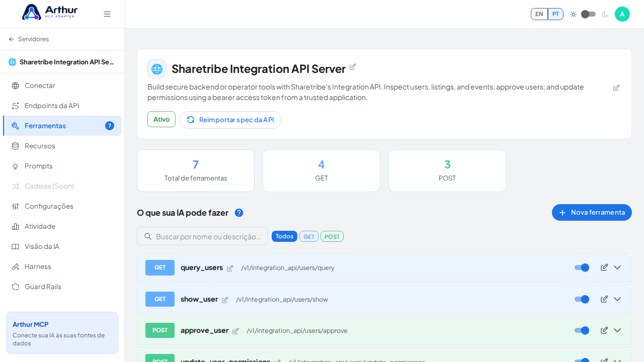Viewport: 644px width, 362px height.
Task: Filter tools by POST
Action: pyautogui.click(x=332, y=236)
